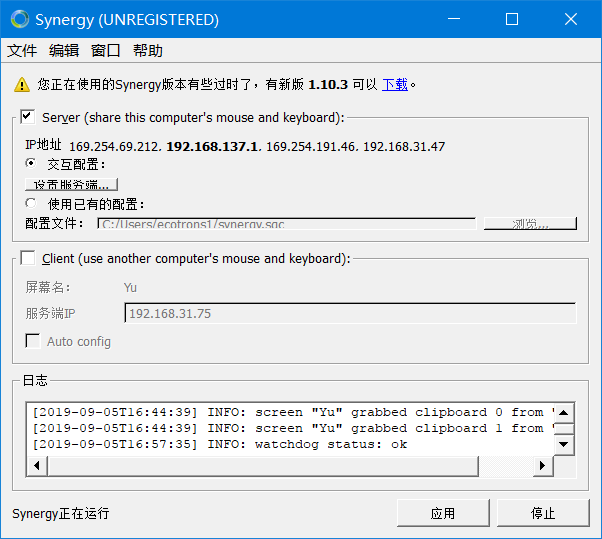Enable the Client checkbox
Viewport: 602px width, 539px height.
[28, 258]
